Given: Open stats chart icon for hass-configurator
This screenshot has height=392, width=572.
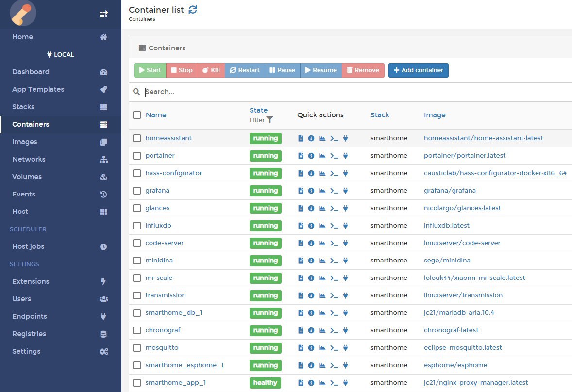Looking at the screenshot, I should tap(322, 173).
